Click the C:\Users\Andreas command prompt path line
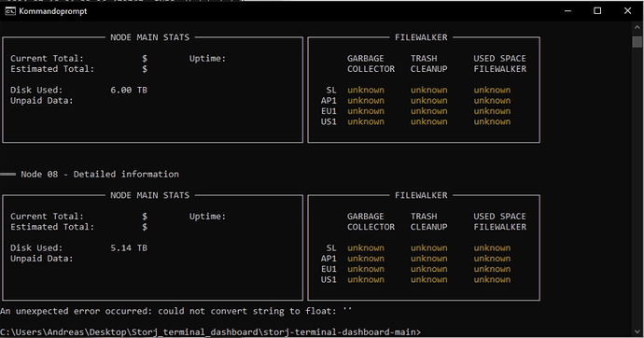Viewport: 644px width, 338px height. [211, 331]
